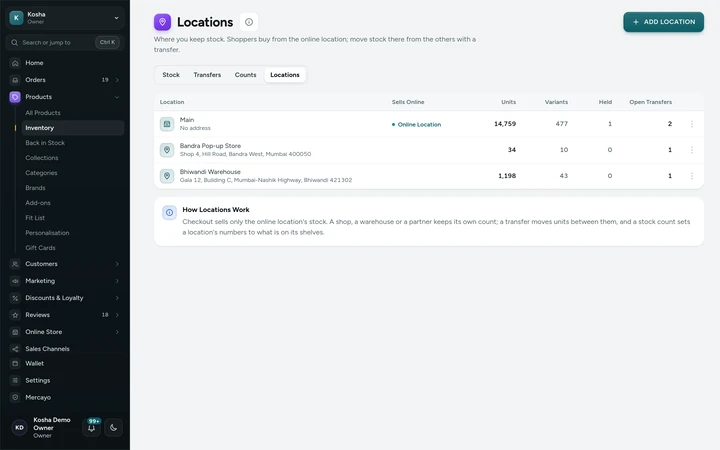Click the Main location store icon
The image size is (720, 450).
pyautogui.click(x=167, y=124)
